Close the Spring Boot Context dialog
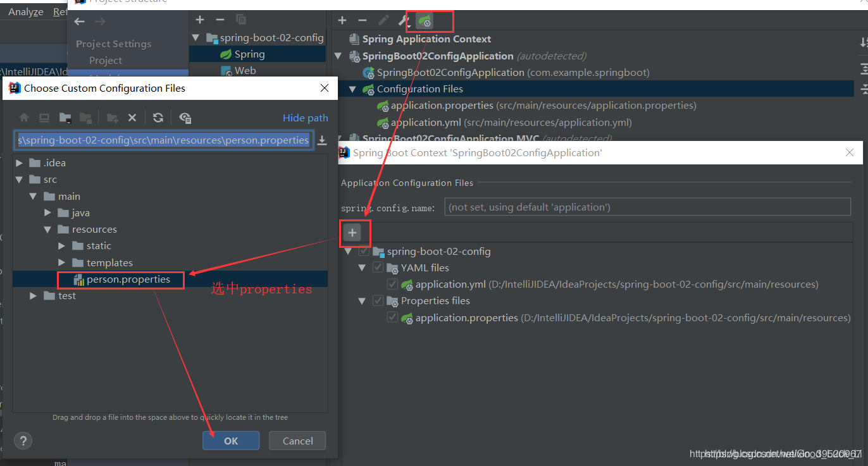The height and width of the screenshot is (466, 868). [x=850, y=152]
